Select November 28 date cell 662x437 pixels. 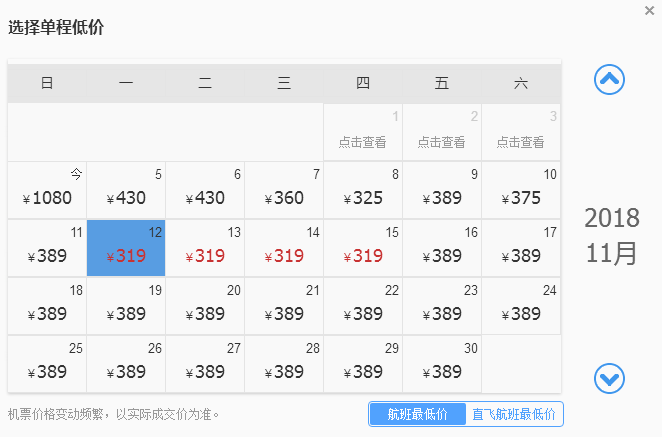tap(284, 364)
